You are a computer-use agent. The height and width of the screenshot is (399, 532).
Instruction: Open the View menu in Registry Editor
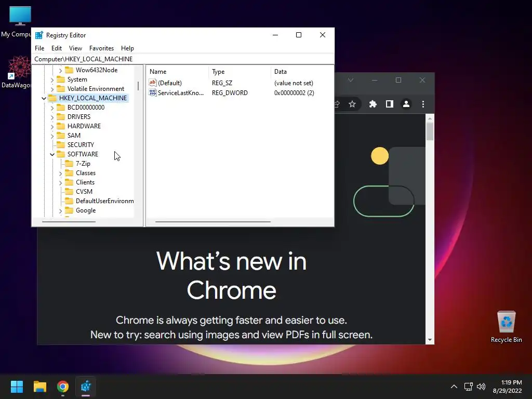pyautogui.click(x=75, y=48)
